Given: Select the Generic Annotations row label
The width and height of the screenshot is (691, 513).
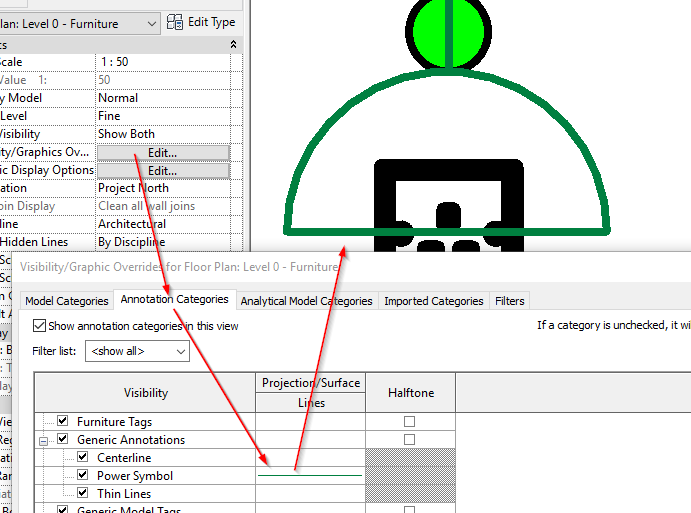Looking at the screenshot, I should (x=131, y=440).
